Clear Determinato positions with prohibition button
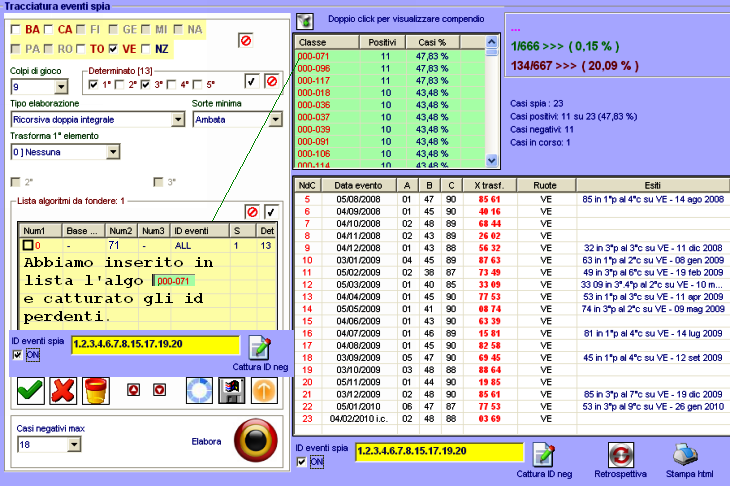Screen dimensions: 730x486 click(x=272, y=81)
